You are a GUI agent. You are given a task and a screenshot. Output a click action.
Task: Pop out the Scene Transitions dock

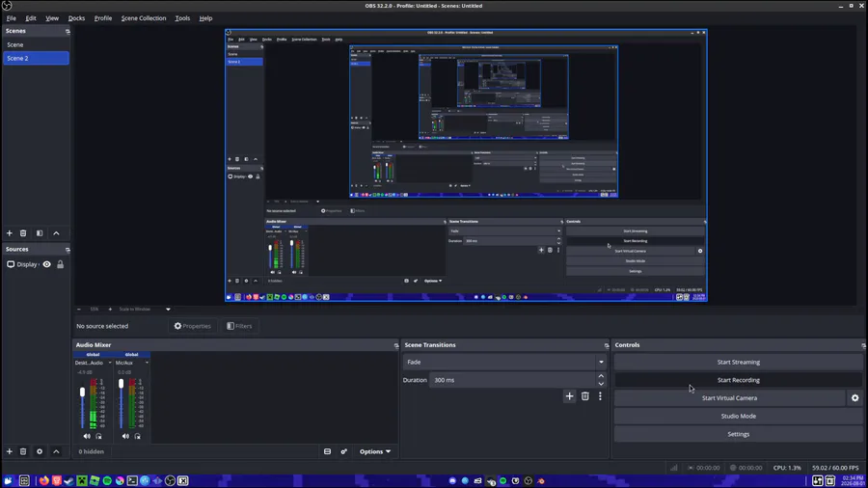pos(607,345)
